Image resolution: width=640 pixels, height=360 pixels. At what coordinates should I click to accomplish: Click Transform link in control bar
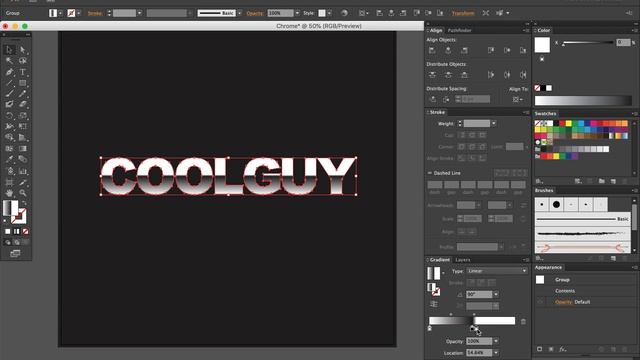point(463,13)
